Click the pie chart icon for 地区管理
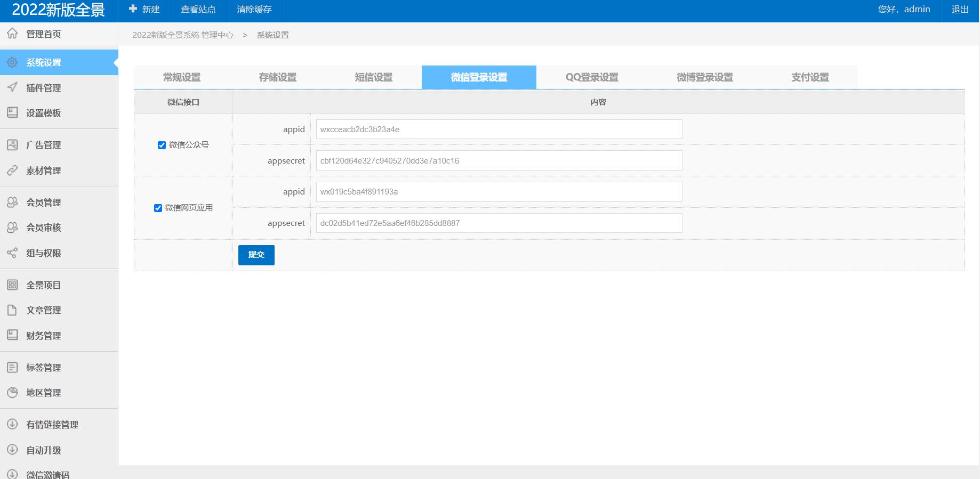 12,393
